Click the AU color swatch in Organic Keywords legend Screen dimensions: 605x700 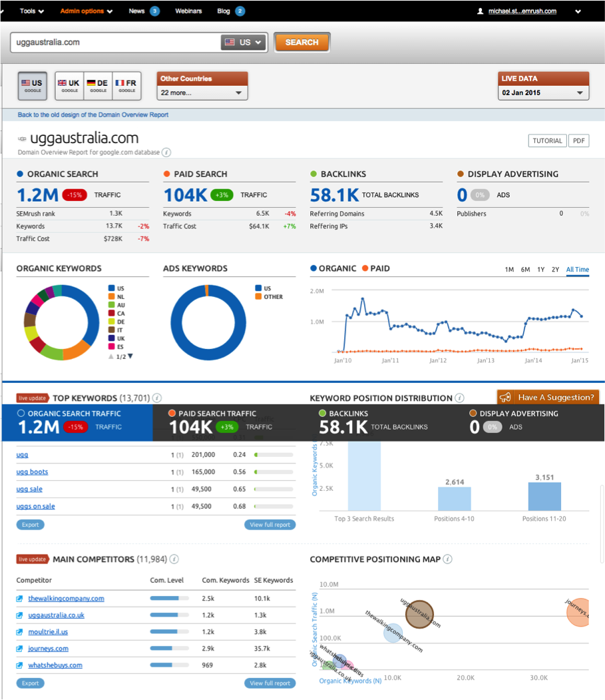[x=112, y=305]
